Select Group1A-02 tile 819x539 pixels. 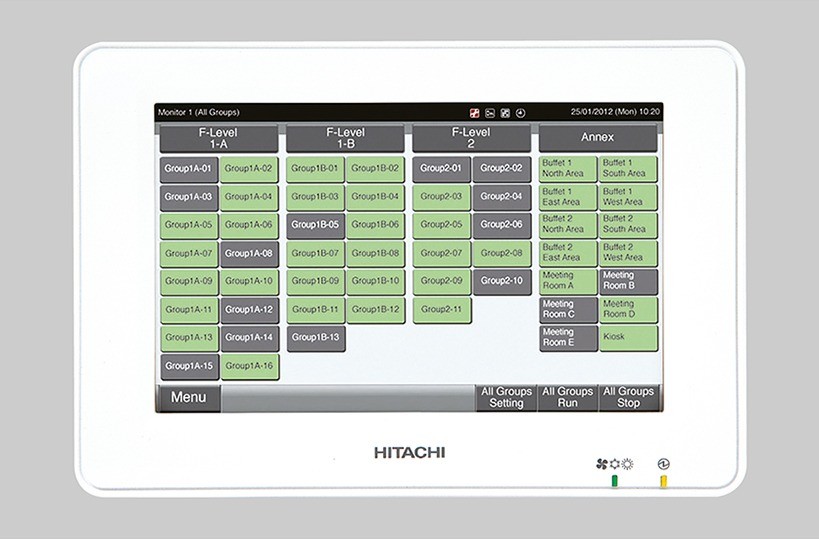pyautogui.click(x=249, y=170)
